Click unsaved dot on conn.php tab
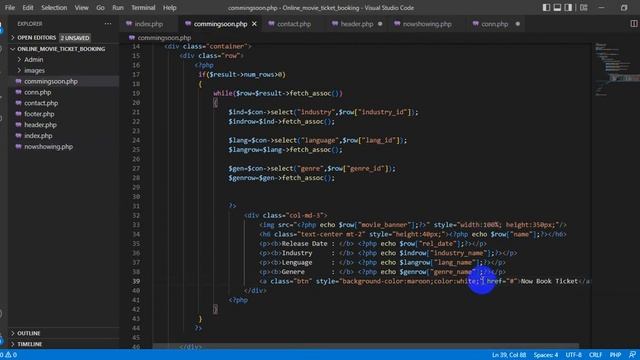Image resolution: width=640 pixels, height=360 pixels. pyautogui.click(x=518, y=24)
